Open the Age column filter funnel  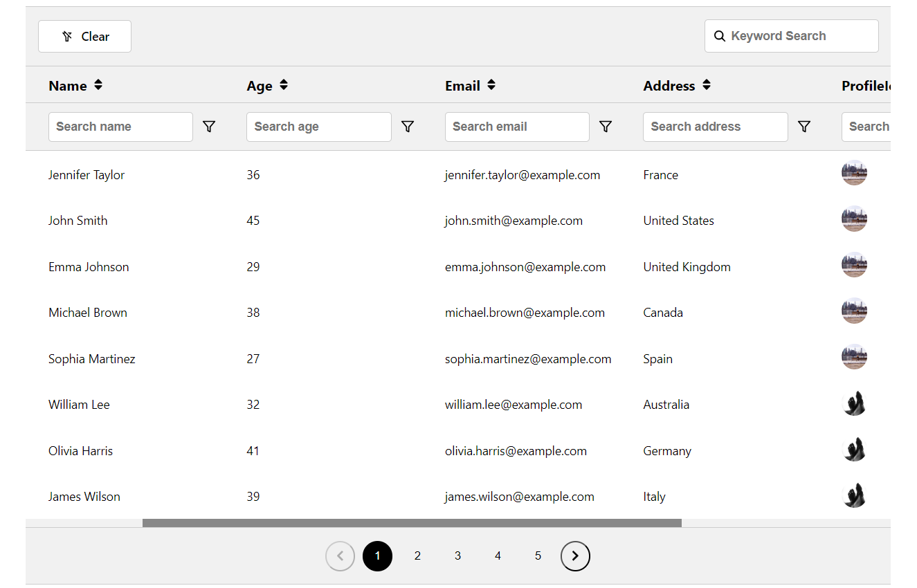[x=408, y=127]
